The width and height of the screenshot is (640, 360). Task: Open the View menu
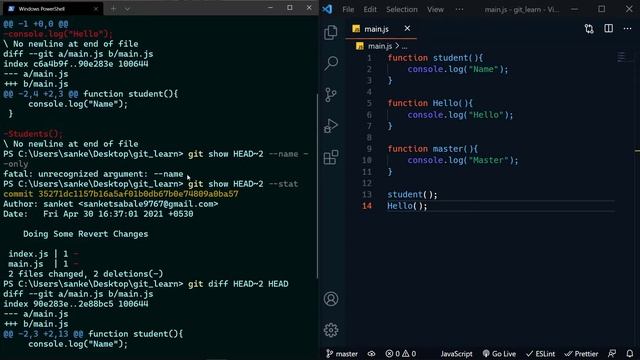[x=435, y=9]
